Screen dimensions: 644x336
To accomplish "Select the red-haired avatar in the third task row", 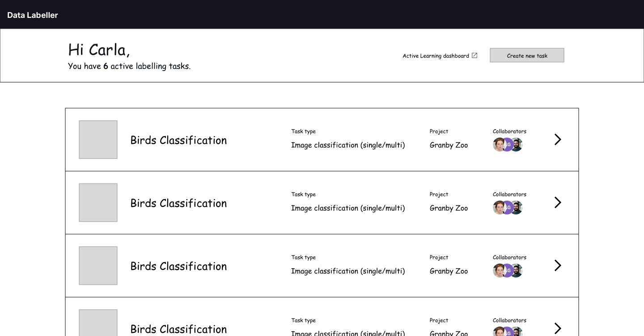I will [x=498, y=271].
